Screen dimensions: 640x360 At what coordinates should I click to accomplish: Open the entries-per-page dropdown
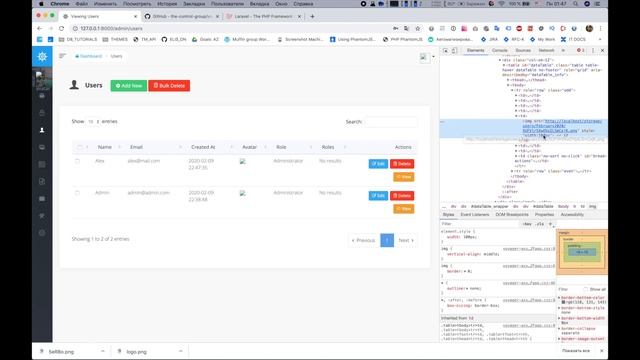click(x=93, y=122)
